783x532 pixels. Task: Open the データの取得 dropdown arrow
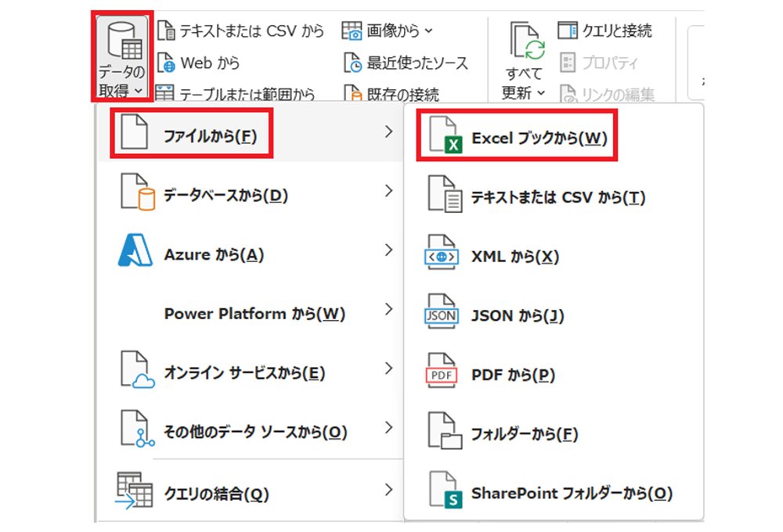pos(139,92)
